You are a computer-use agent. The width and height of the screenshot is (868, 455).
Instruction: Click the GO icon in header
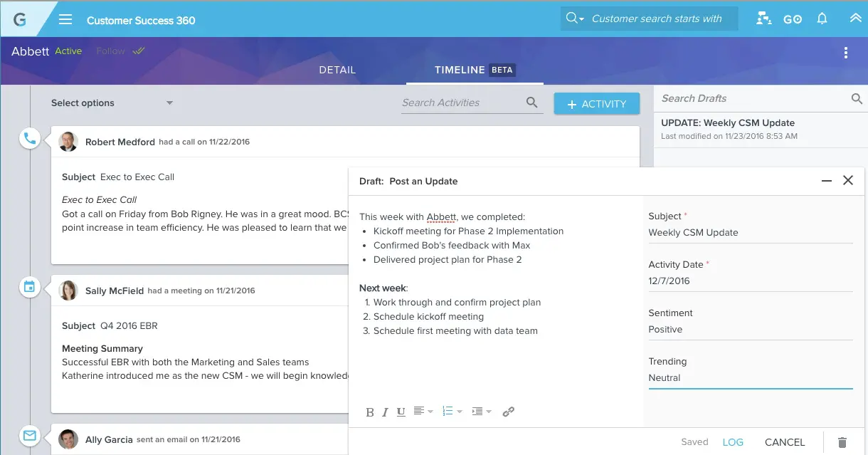point(793,20)
